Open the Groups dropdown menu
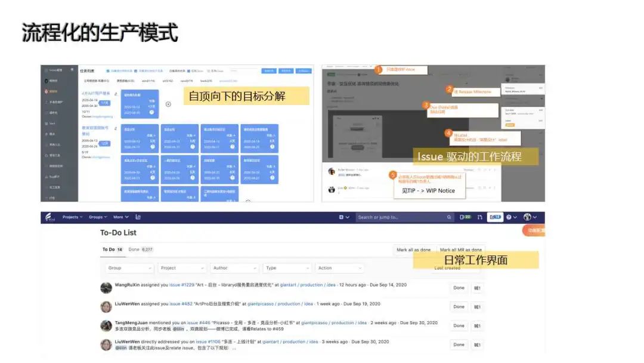The image size is (644, 363). [98, 217]
